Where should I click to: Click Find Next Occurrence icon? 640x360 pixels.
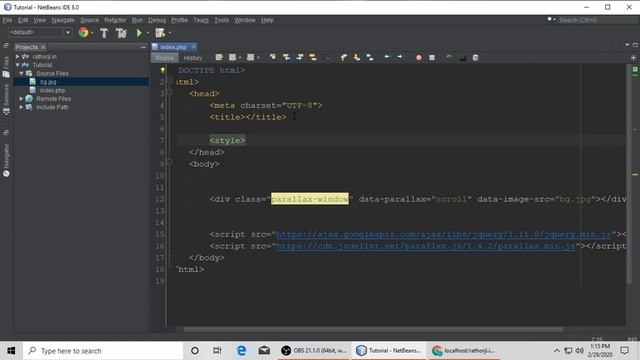(x=300, y=58)
